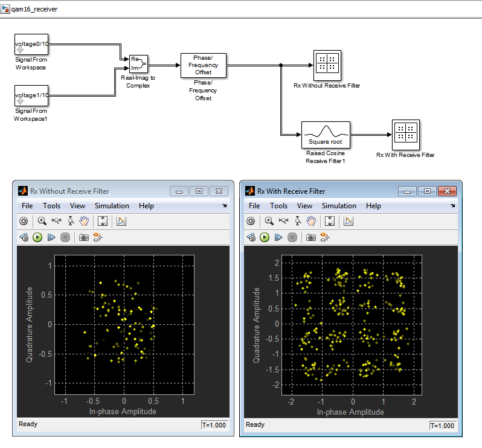The width and height of the screenshot is (482, 448).
Task: Expand toolbar dock arrow in left scope menu bar
Action: tap(225, 205)
